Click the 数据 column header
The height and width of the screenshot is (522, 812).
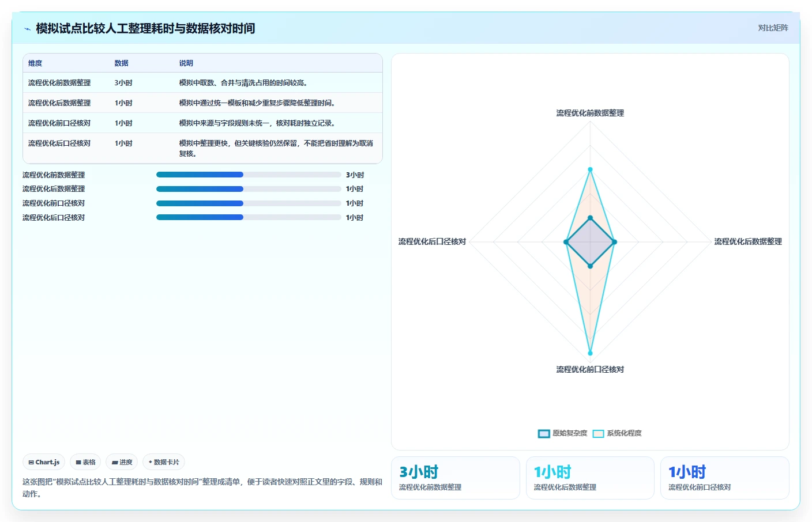pos(121,63)
